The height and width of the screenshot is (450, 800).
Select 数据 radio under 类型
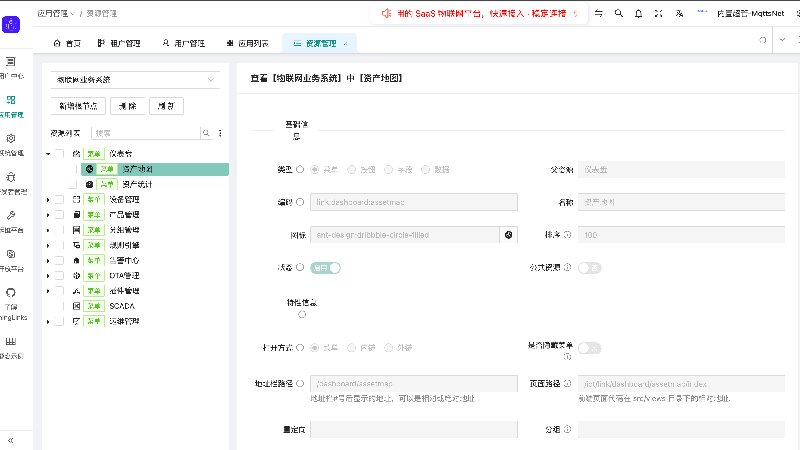point(426,169)
